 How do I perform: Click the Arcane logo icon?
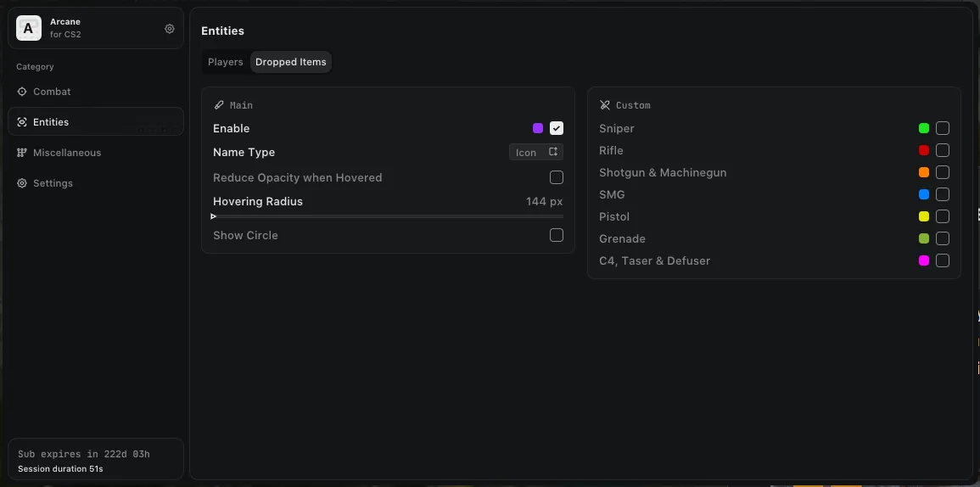[29, 28]
